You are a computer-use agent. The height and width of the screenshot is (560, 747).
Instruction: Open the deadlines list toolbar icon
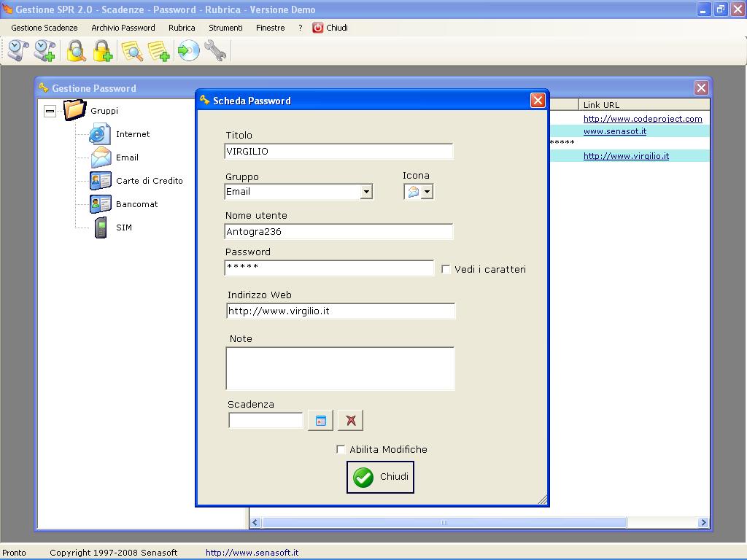coord(19,50)
